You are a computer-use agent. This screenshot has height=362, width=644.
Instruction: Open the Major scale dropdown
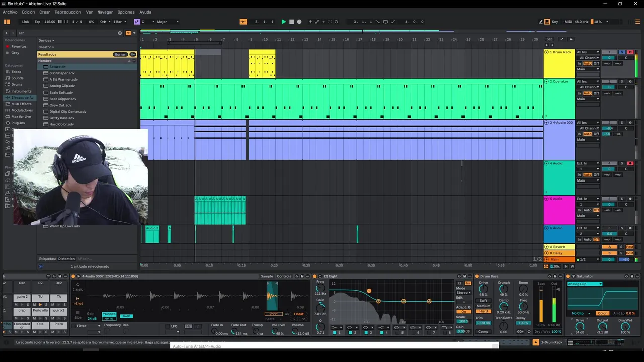tap(168, 22)
